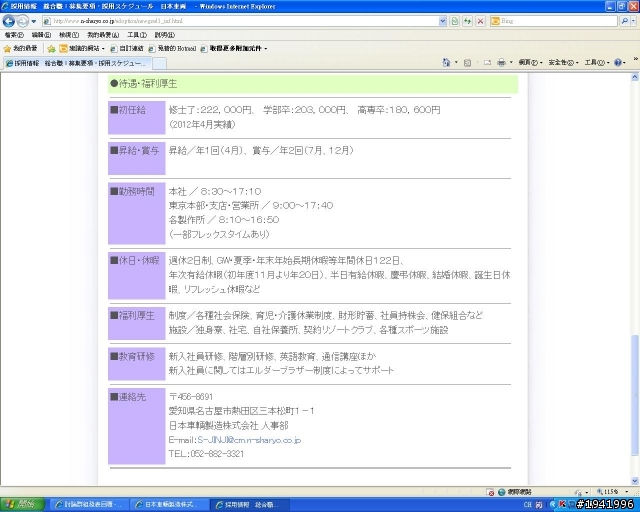
Task: Switch to 日本車輛製造株式 taskbar window
Action: point(169,505)
